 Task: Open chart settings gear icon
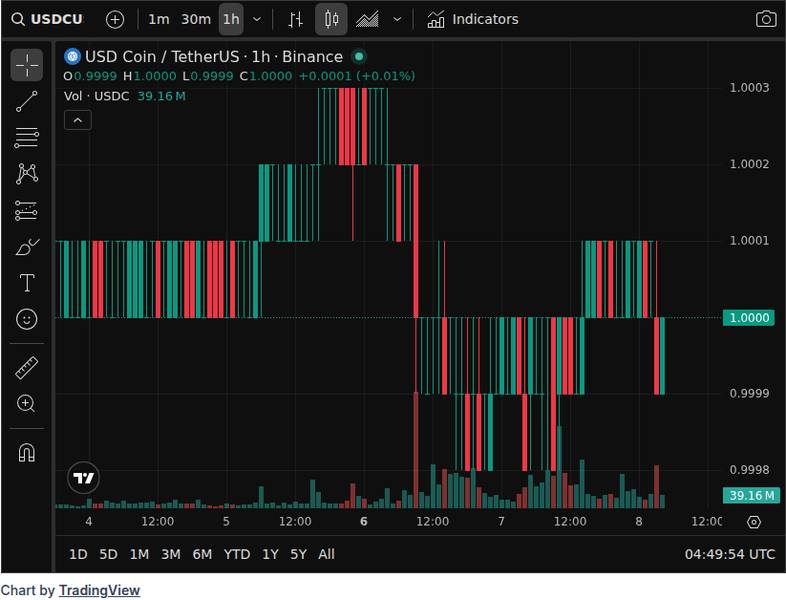tap(754, 522)
